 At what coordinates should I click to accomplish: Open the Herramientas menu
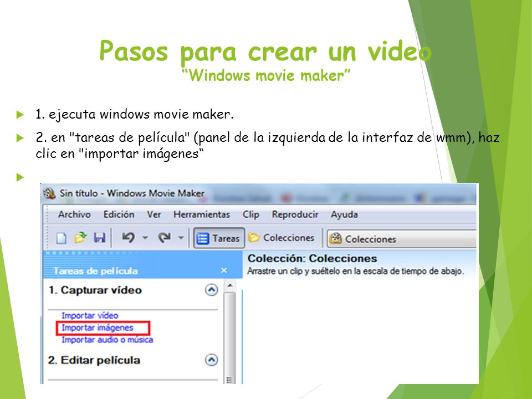(202, 214)
